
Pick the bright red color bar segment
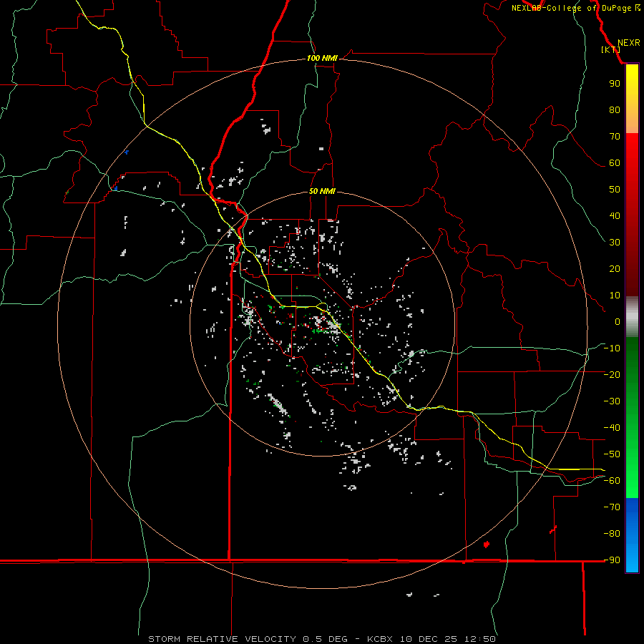(632, 148)
